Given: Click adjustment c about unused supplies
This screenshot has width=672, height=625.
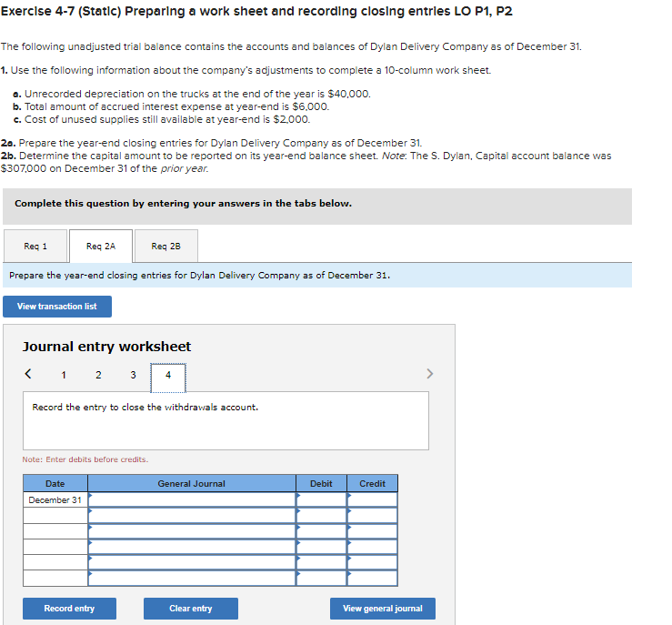Looking at the screenshot, I should (161, 119).
